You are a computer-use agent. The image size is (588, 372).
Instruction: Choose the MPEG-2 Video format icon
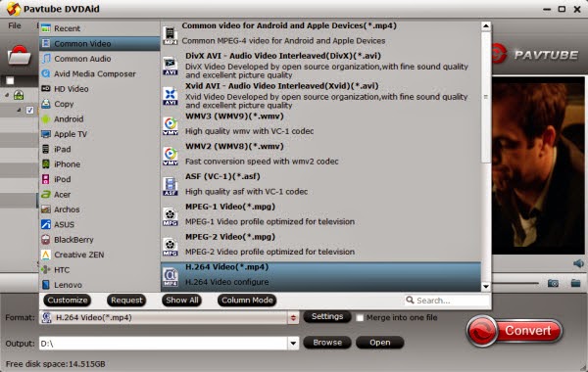(x=171, y=247)
